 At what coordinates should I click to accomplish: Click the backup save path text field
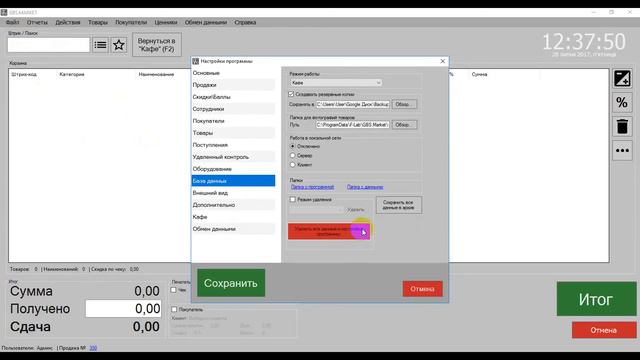pos(353,104)
